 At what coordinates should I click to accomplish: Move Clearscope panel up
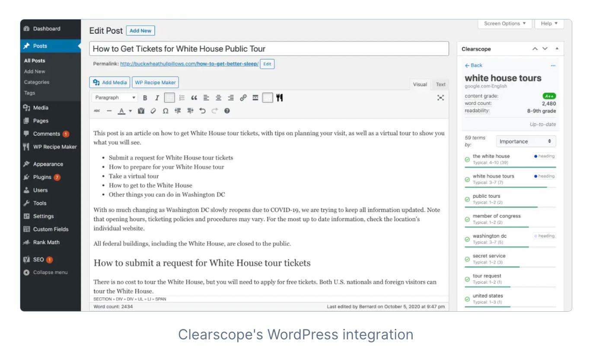535,49
